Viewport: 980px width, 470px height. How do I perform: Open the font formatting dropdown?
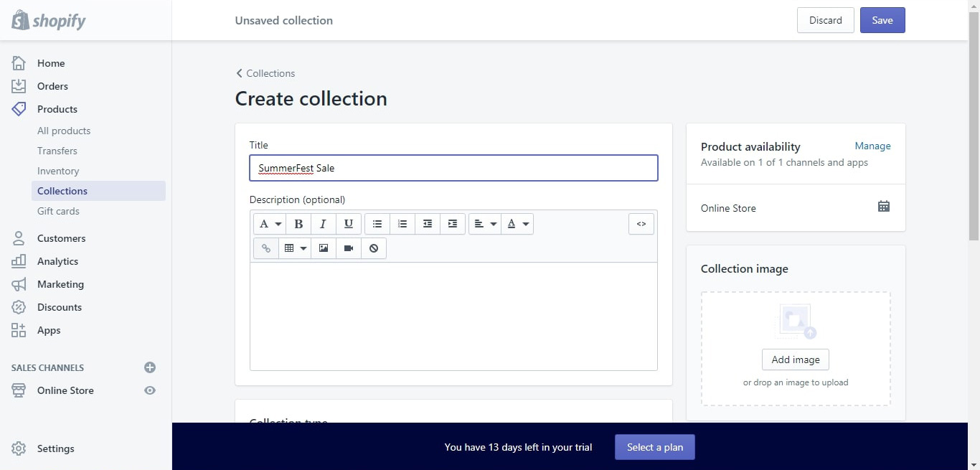click(270, 224)
